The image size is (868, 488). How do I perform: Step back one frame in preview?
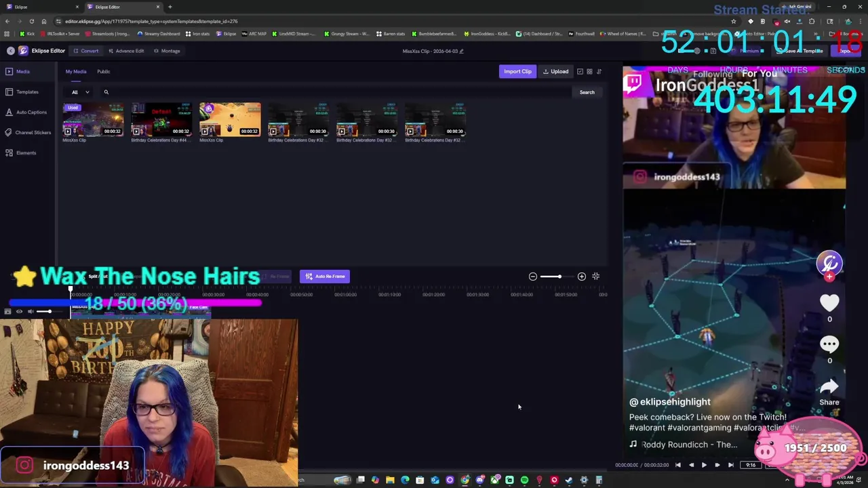[691, 465]
